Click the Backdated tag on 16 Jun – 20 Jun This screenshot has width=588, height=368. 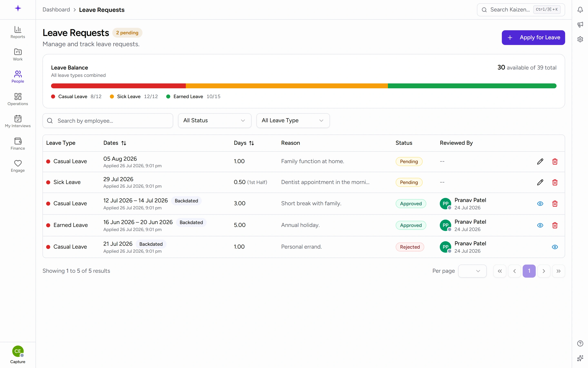191,222
